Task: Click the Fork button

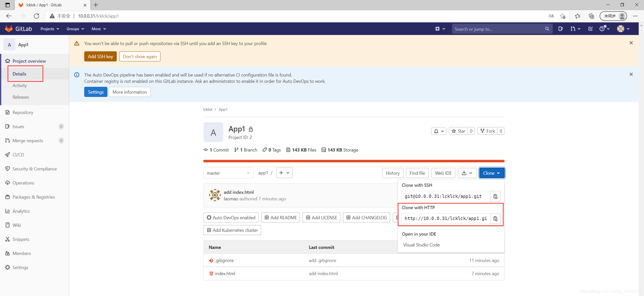Action: pos(488,131)
